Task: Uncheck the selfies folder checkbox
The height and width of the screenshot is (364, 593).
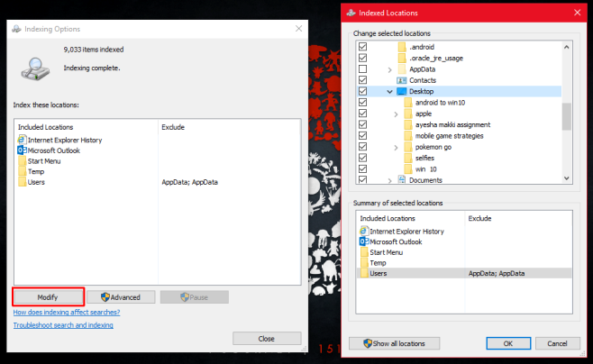Action: pyautogui.click(x=362, y=158)
